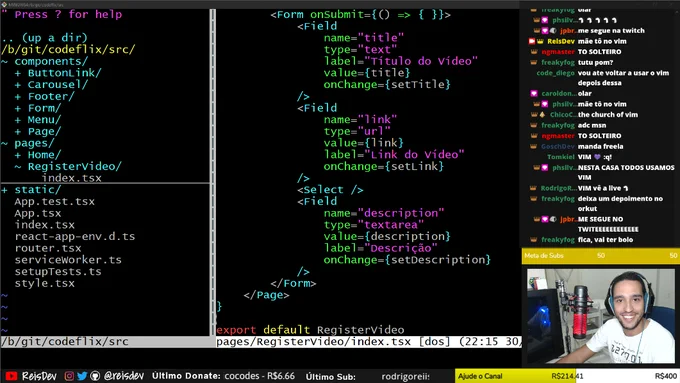Open router.tsx file
This screenshot has height=383, width=680.
click(48, 249)
